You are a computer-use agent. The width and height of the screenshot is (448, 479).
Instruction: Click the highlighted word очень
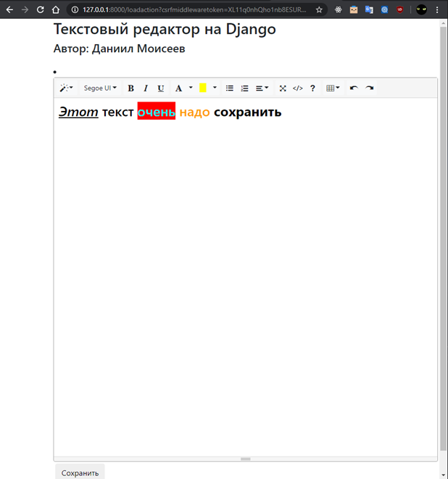(x=157, y=112)
